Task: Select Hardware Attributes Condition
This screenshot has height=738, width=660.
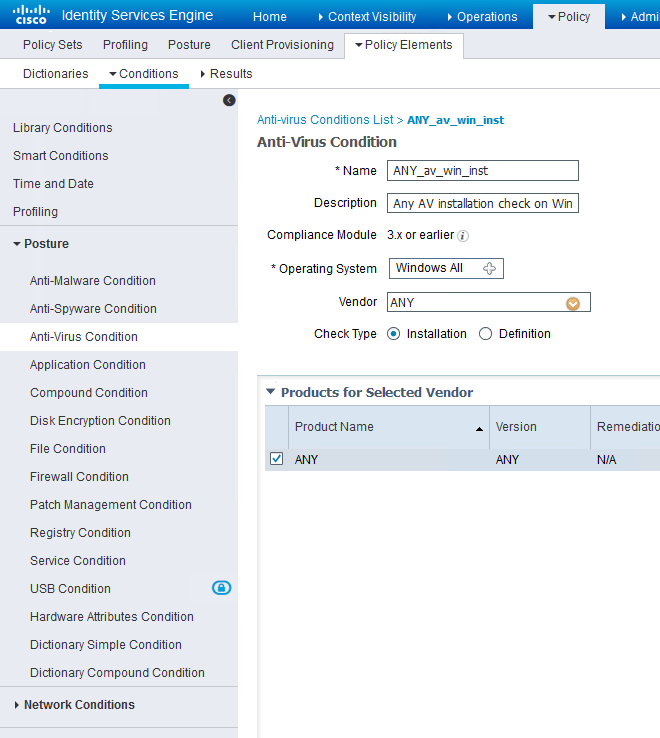Action: pos(112,617)
